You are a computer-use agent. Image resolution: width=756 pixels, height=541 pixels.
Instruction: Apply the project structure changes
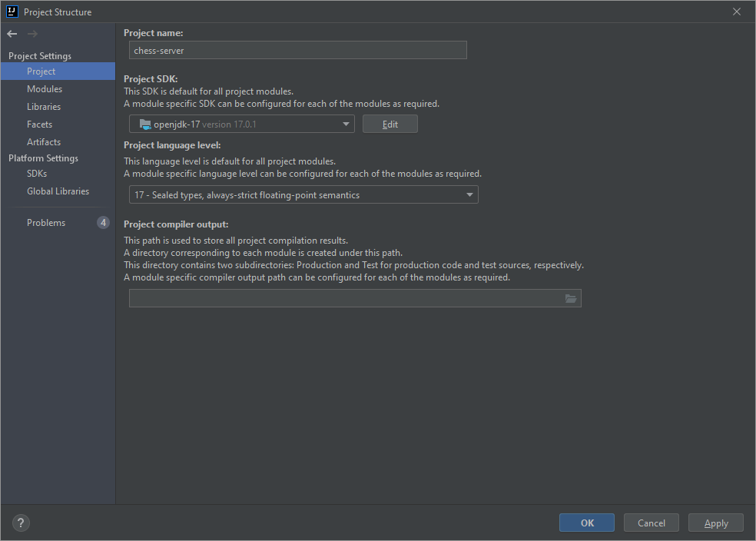[715, 523]
